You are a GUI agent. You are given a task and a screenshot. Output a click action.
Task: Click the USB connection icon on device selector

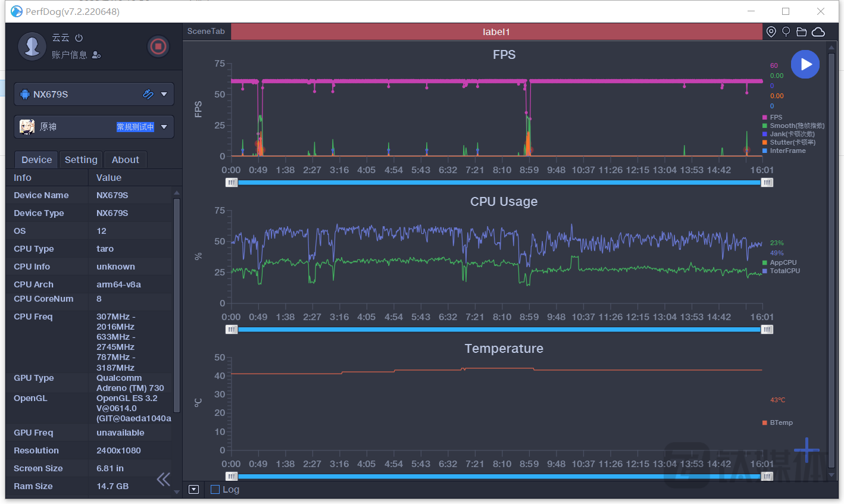point(148,94)
